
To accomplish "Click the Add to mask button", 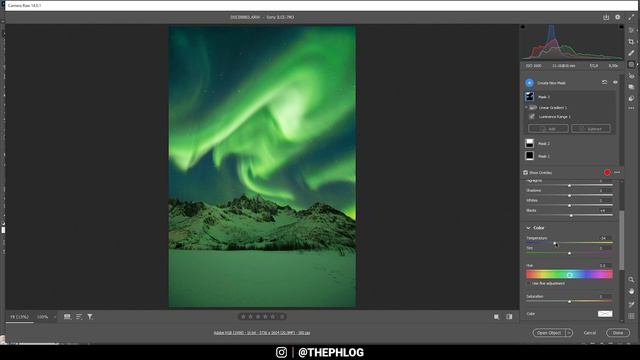I will point(548,129).
